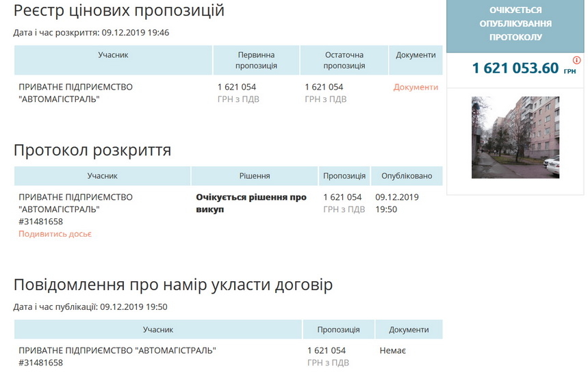
Task: Click the Немає documents cell
Action: pyautogui.click(x=393, y=350)
